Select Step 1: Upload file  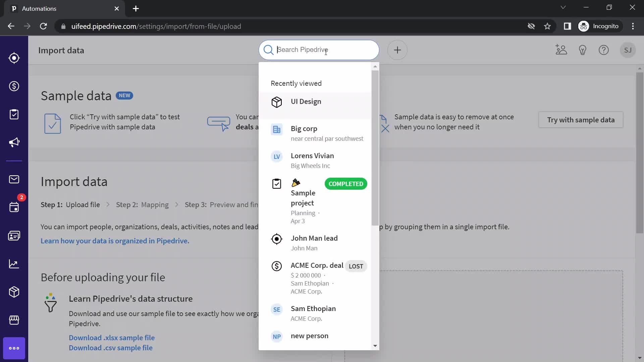(70, 205)
